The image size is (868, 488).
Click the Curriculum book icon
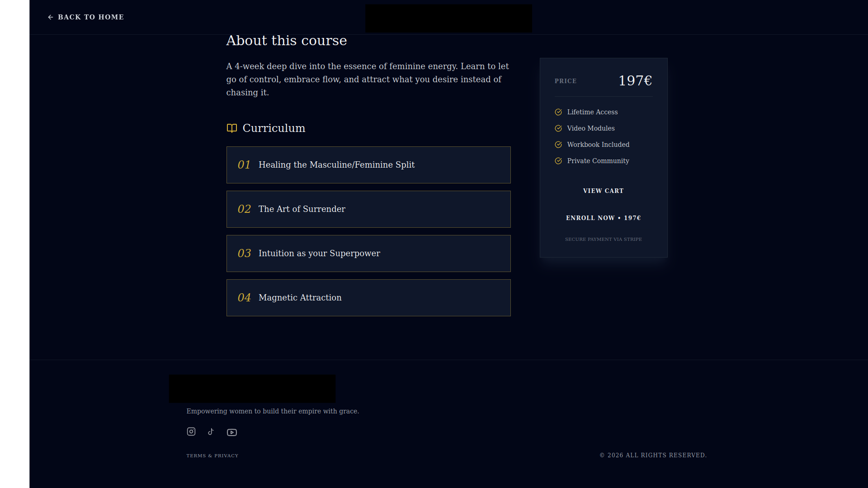(x=232, y=128)
